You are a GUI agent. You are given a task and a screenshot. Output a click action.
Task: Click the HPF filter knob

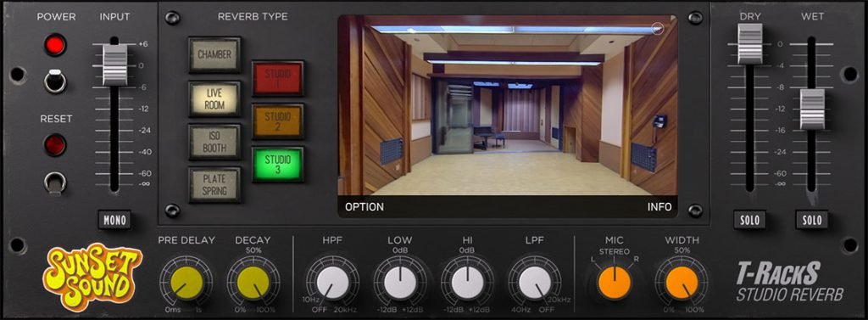coord(332,283)
